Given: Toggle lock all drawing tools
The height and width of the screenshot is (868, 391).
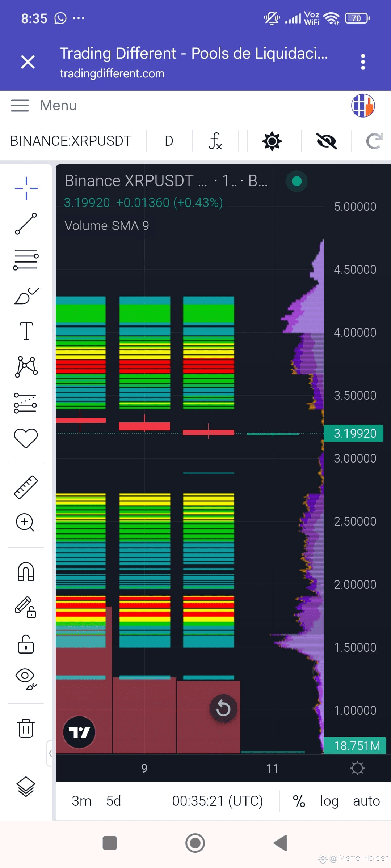Looking at the screenshot, I should point(26,644).
